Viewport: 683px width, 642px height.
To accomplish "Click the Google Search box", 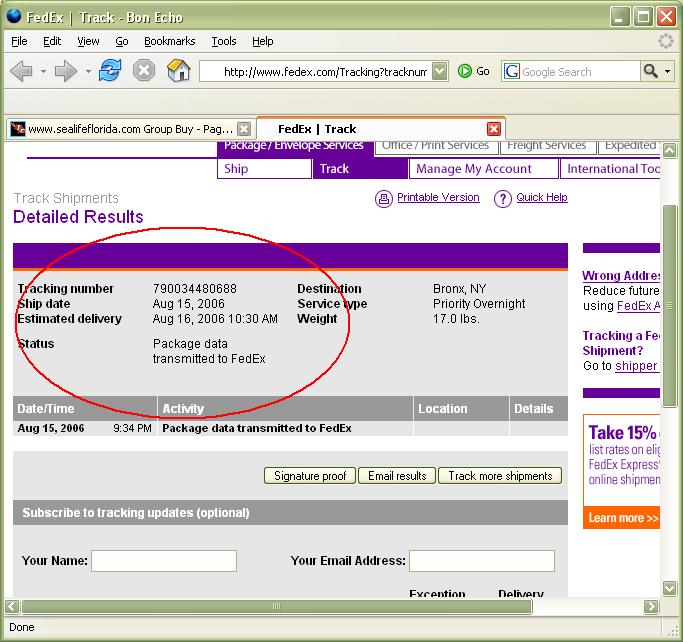I will point(580,71).
